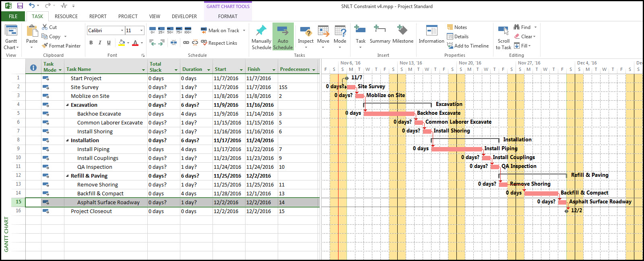Switch to the RESOURCE tab
The height and width of the screenshot is (261, 644).
point(66,16)
